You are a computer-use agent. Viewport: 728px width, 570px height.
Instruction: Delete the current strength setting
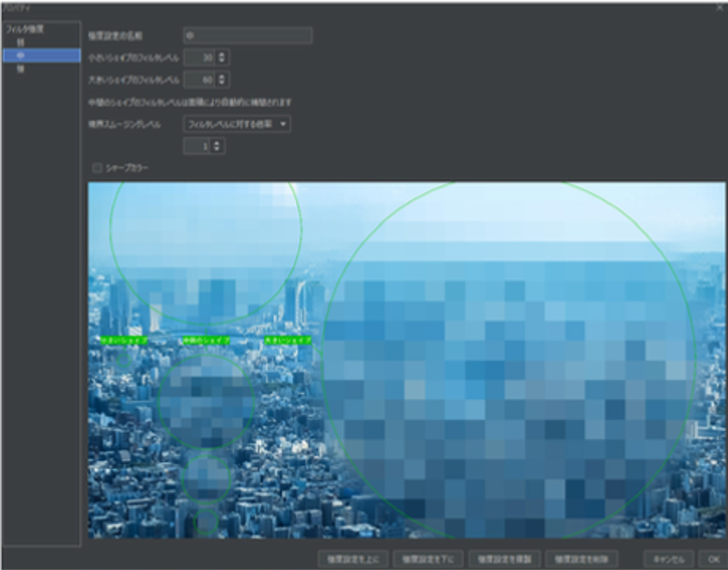[x=581, y=560]
